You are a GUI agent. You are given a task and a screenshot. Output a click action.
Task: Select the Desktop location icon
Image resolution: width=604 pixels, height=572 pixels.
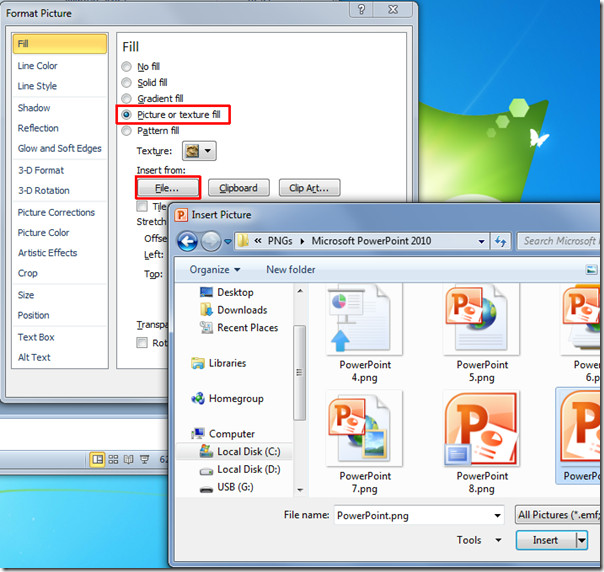pyautogui.click(x=206, y=292)
